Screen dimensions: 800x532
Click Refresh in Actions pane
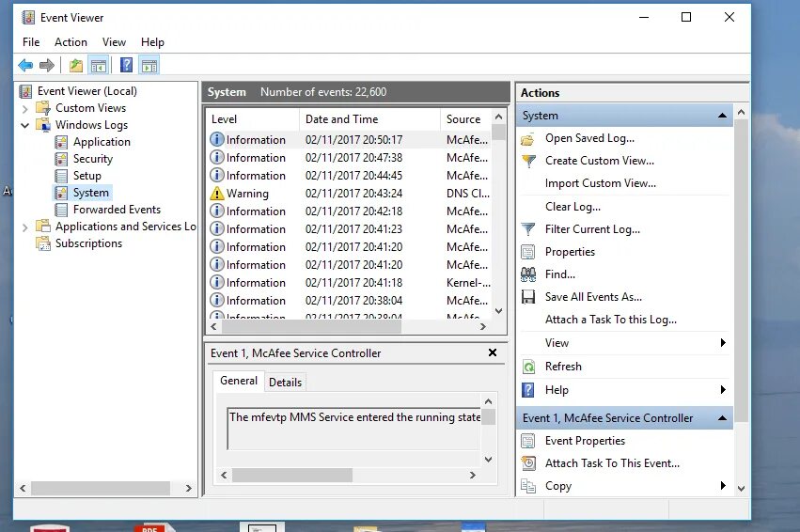coord(563,367)
